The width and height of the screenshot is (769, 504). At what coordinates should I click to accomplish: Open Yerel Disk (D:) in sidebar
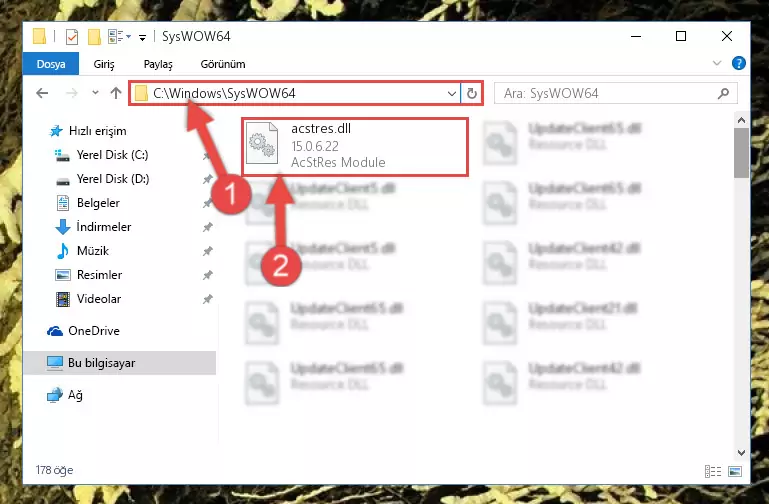pyautogui.click(x=113, y=179)
